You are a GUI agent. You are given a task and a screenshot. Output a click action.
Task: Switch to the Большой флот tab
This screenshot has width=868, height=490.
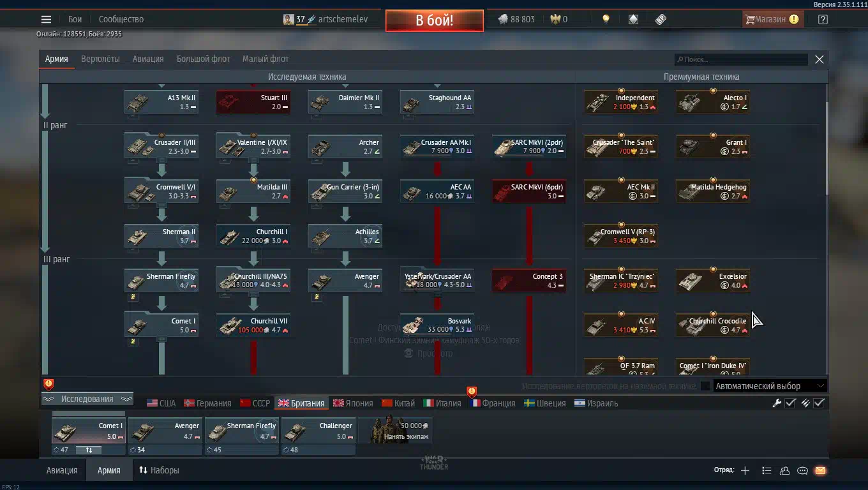pos(203,59)
